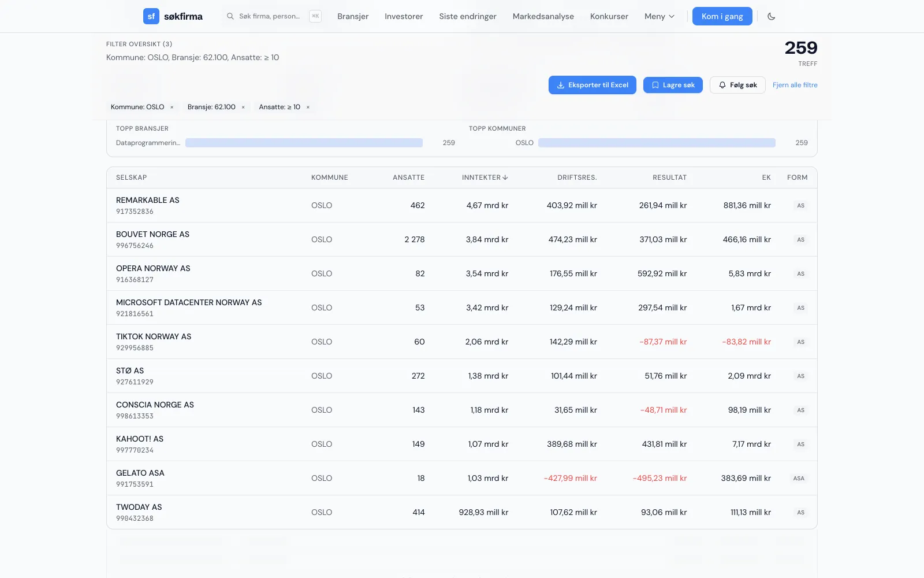
Task: Click Fjern alle filtre link
Action: tap(795, 85)
